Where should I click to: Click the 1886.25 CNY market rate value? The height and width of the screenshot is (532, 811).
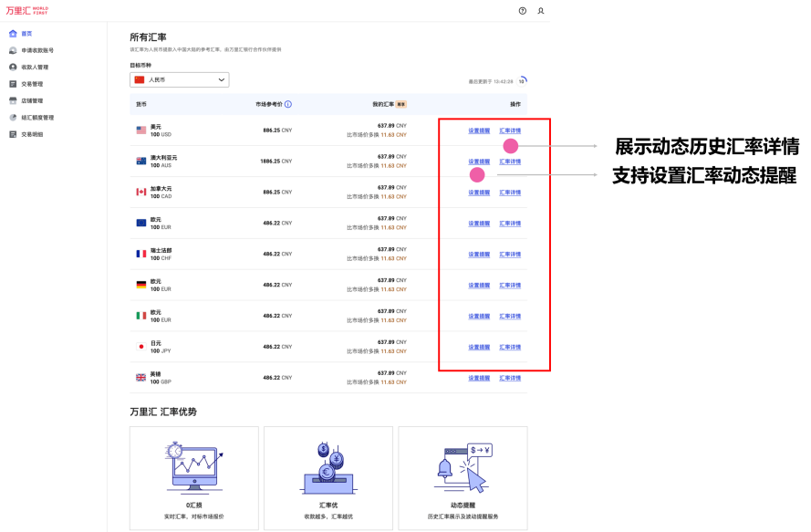tap(276, 162)
